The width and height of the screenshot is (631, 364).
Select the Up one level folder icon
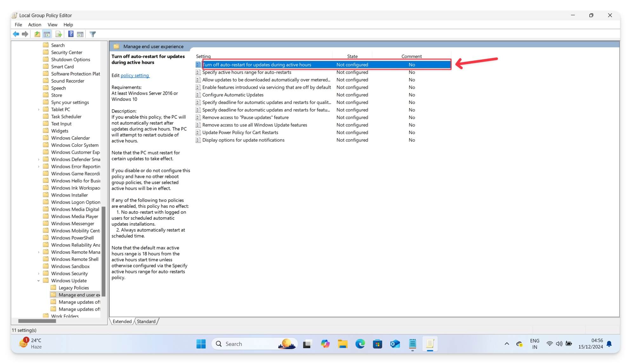tap(37, 34)
